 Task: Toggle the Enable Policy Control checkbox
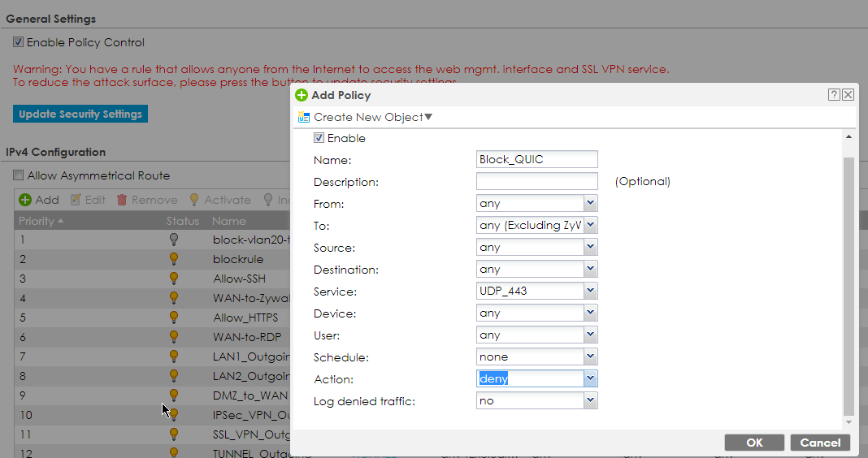[x=18, y=42]
